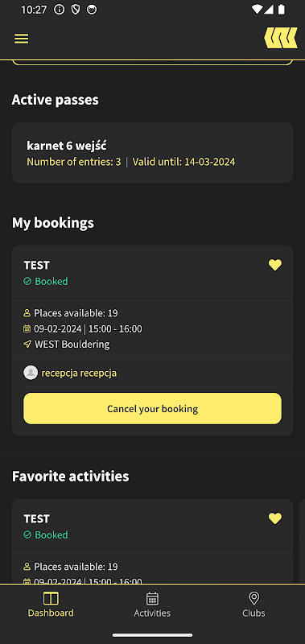
Task: Open TEST booking title in My bookings
Action: (x=36, y=266)
